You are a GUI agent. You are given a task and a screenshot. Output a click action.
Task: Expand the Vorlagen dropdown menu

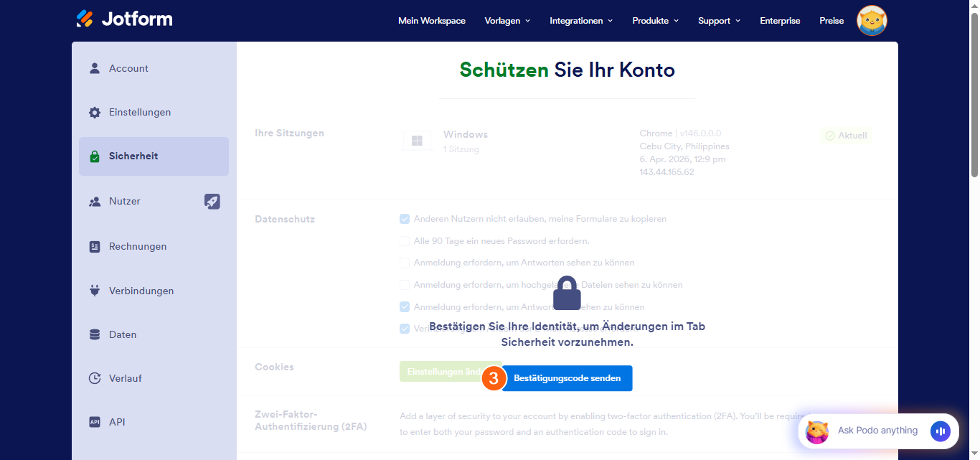507,21
